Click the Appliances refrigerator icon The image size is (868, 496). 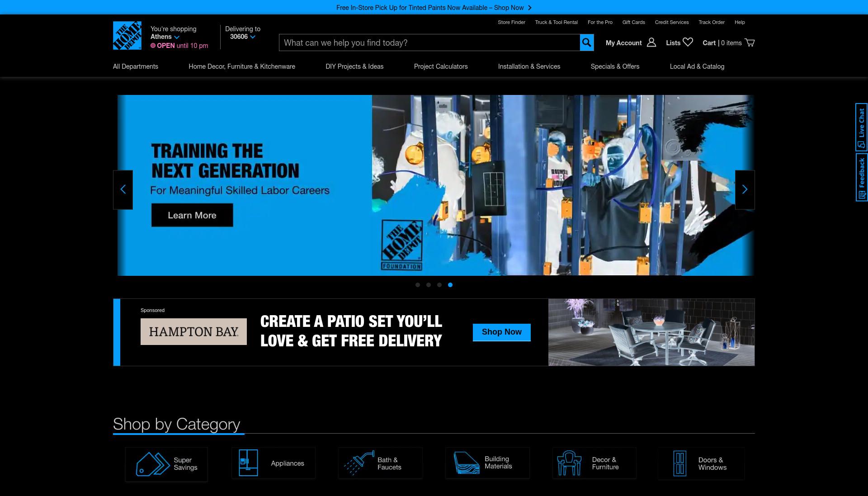tap(248, 463)
